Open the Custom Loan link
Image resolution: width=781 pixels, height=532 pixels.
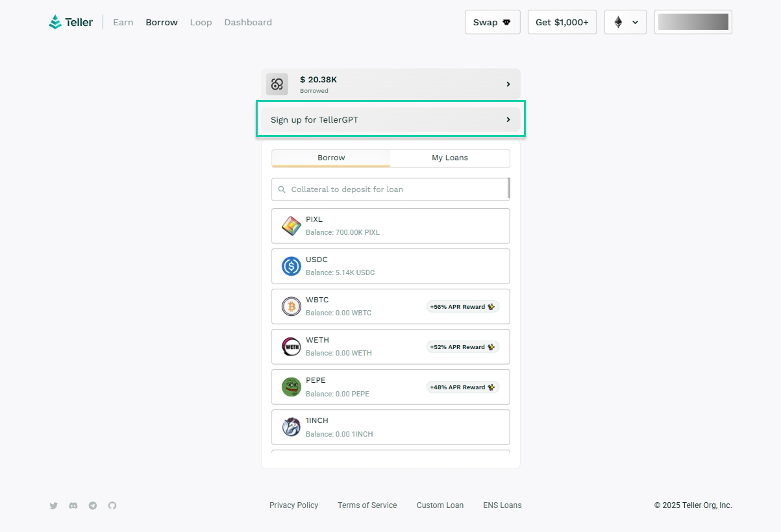(x=440, y=505)
